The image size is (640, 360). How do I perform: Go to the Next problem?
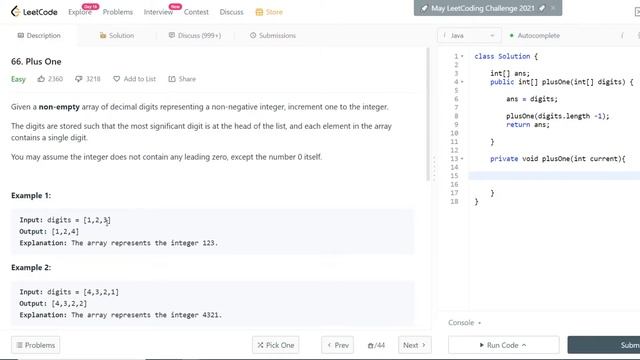pyautogui.click(x=414, y=345)
